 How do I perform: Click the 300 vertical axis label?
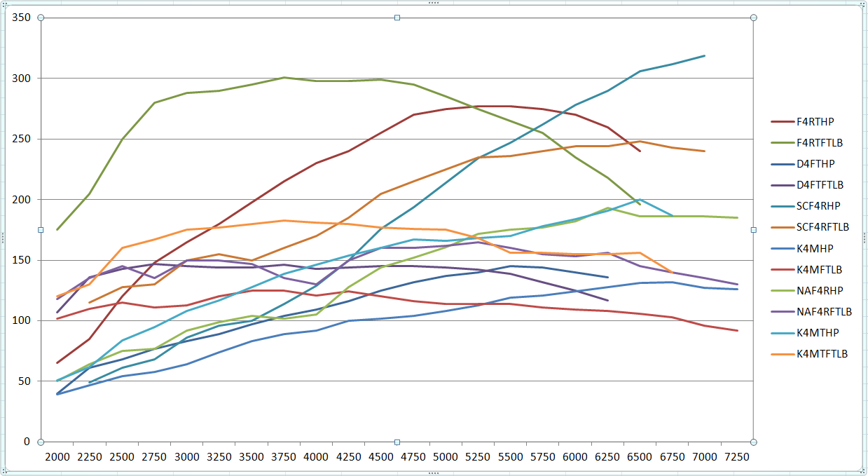click(x=22, y=78)
